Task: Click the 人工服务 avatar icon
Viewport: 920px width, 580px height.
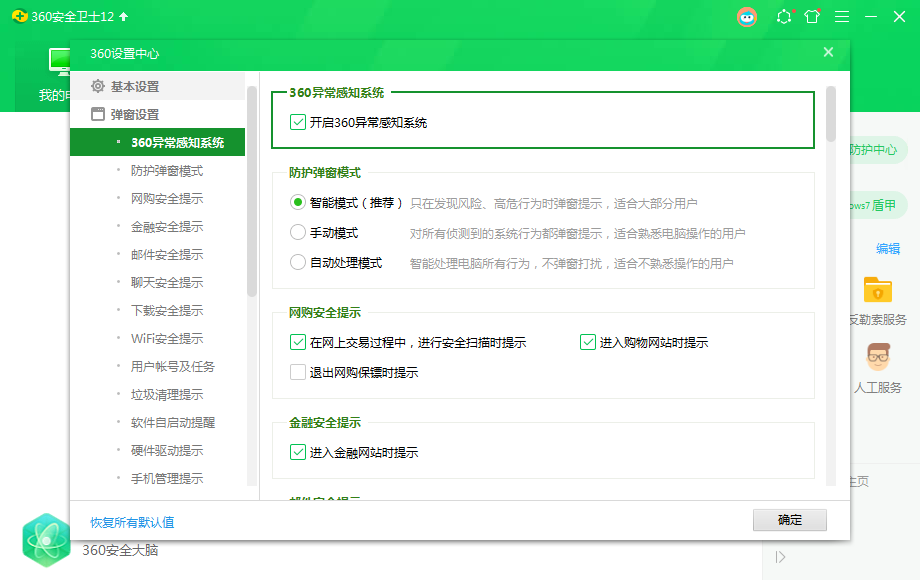Action: [x=878, y=356]
